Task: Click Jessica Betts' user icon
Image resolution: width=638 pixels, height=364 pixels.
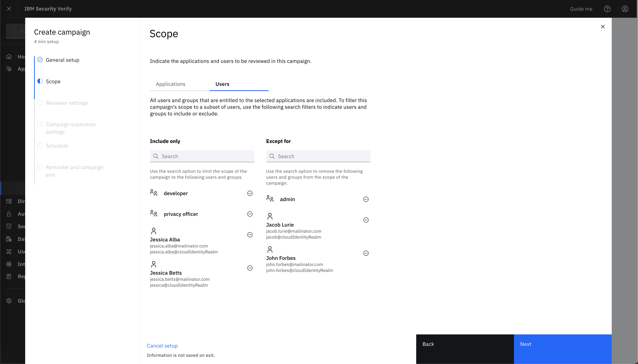Action: tap(154, 264)
